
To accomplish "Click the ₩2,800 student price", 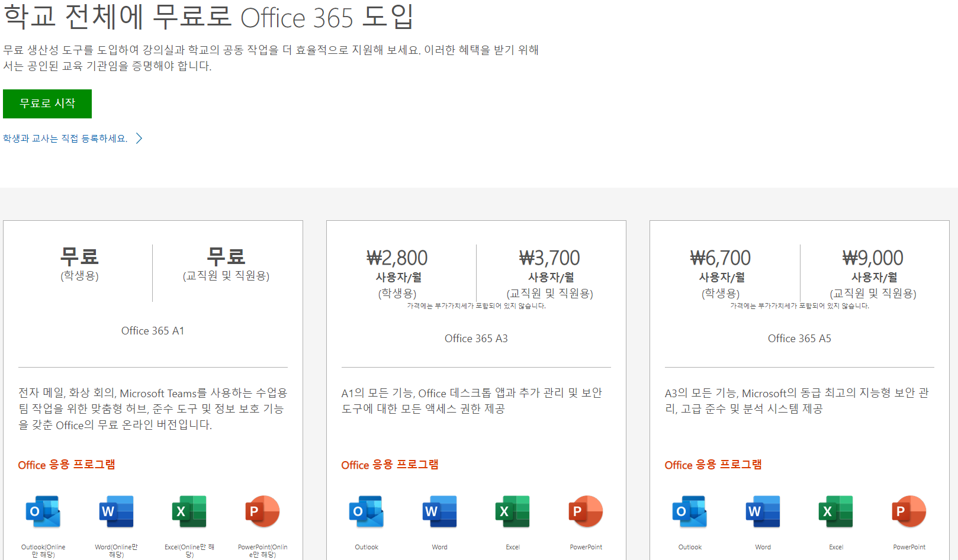I will pyautogui.click(x=397, y=258).
